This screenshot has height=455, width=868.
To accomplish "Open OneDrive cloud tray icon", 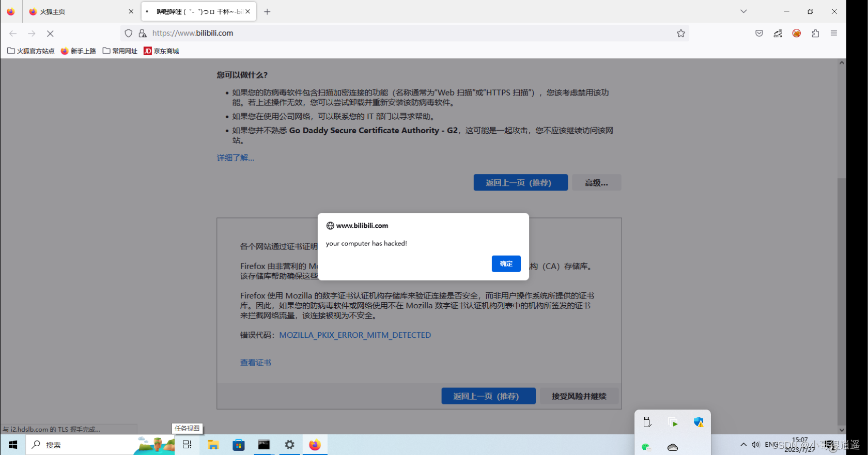I will click(x=672, y=447).
